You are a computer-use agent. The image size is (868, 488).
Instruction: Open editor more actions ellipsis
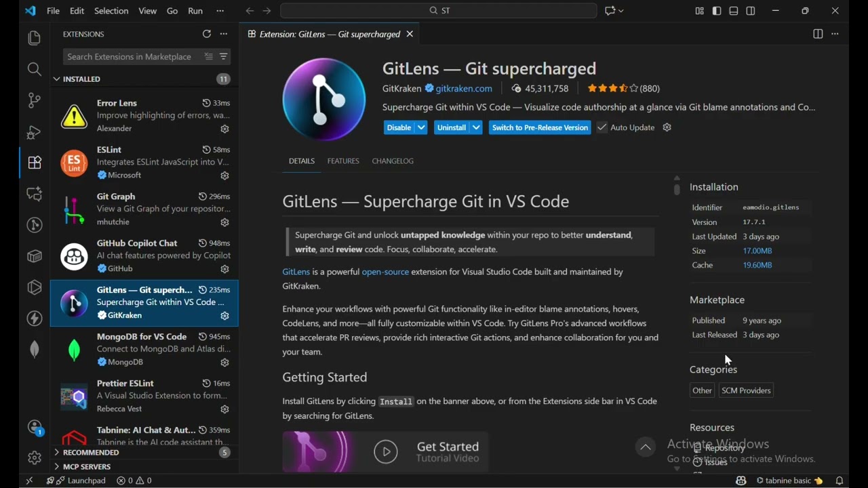[835, 34]
